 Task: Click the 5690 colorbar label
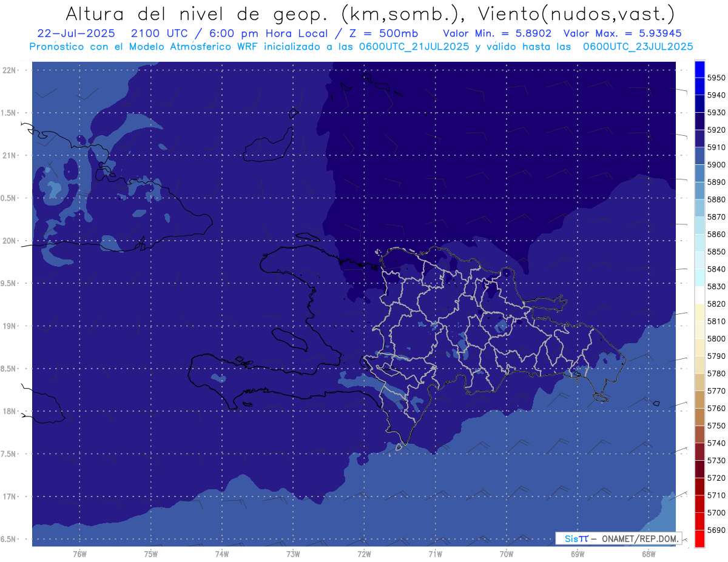point(716,530)
